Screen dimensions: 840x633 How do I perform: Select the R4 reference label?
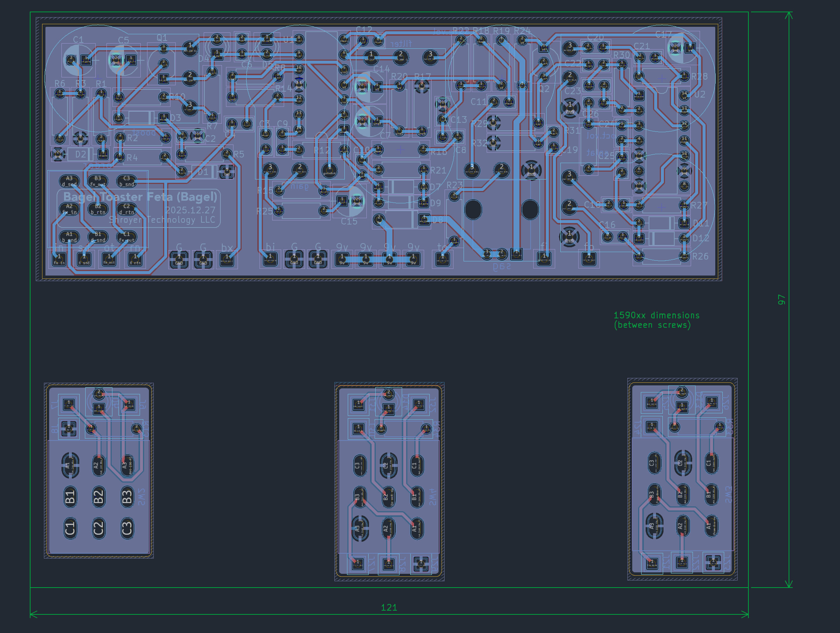132,157
